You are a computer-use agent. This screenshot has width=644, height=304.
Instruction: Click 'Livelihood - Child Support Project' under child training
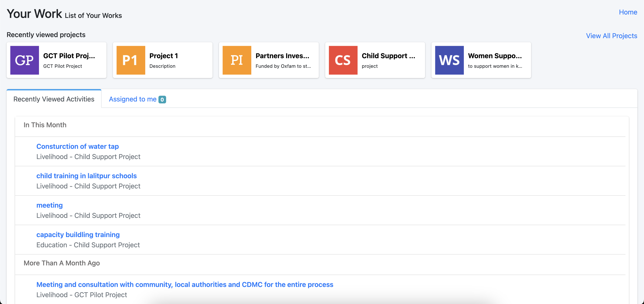tap(88, 186)
